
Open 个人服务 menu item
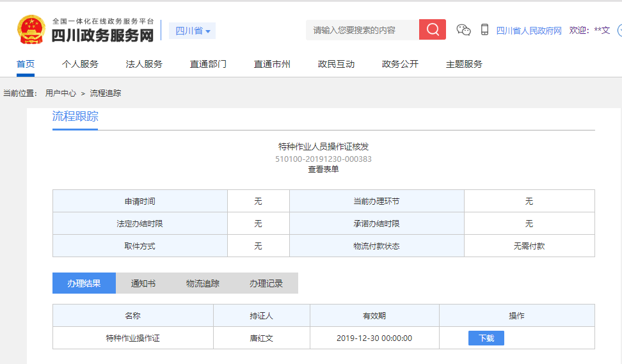point(80,64)
